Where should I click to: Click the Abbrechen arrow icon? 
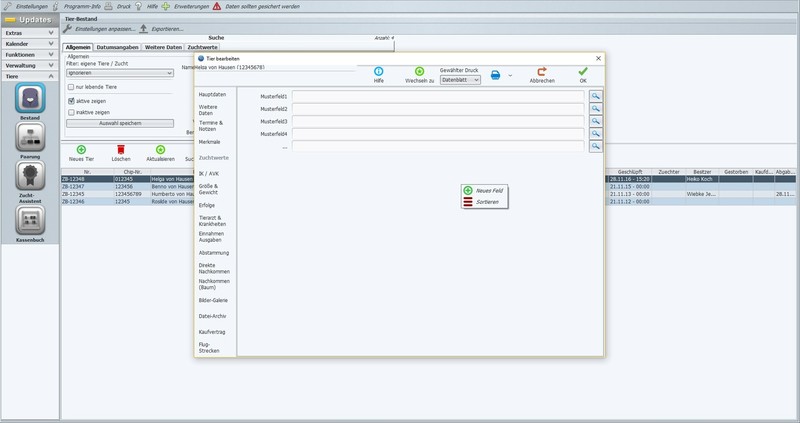click(542, 71)
